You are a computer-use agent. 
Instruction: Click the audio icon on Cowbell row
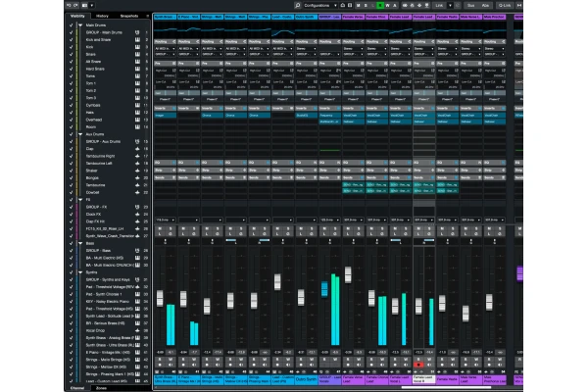pos(137,192)
